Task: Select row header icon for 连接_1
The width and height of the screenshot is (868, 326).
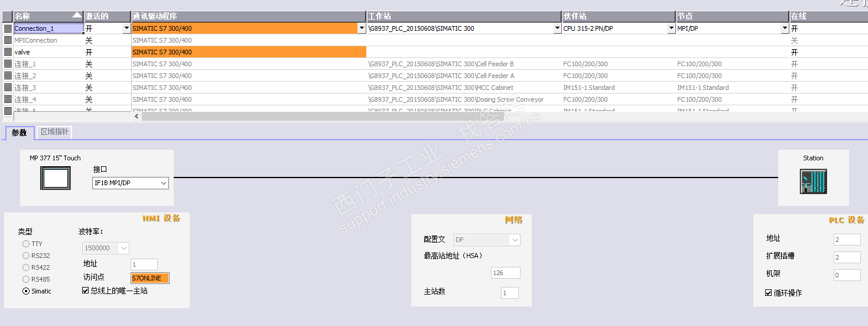Action: tap(8, 64)
